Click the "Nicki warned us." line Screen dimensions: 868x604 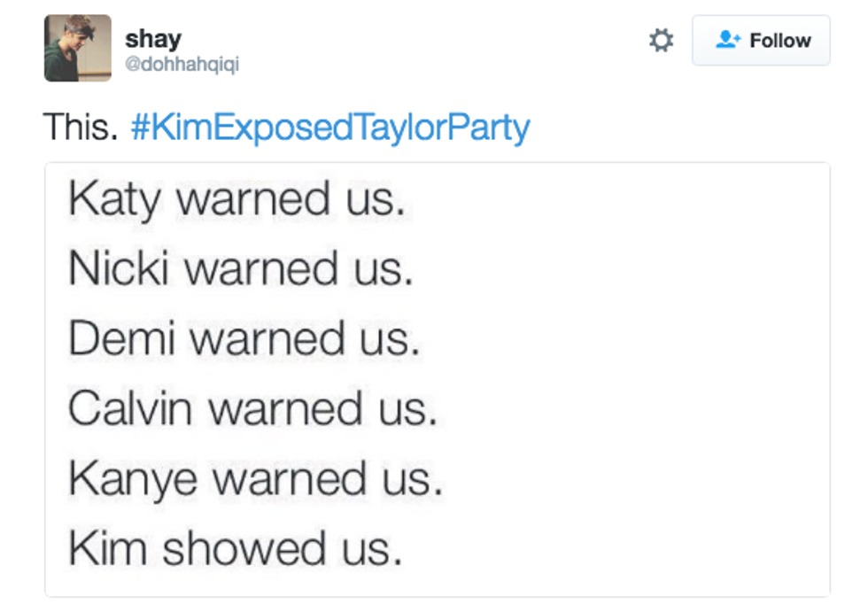(241, 269)
